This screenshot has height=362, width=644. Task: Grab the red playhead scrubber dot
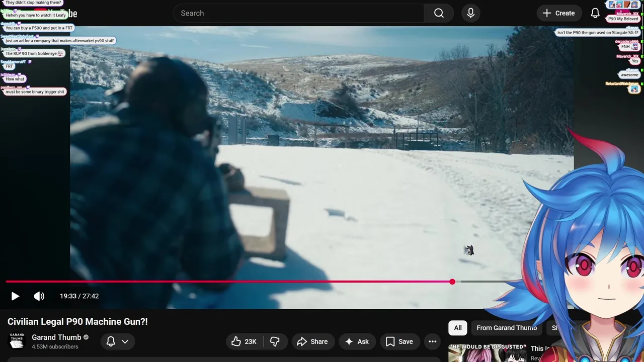click(452, 282)
